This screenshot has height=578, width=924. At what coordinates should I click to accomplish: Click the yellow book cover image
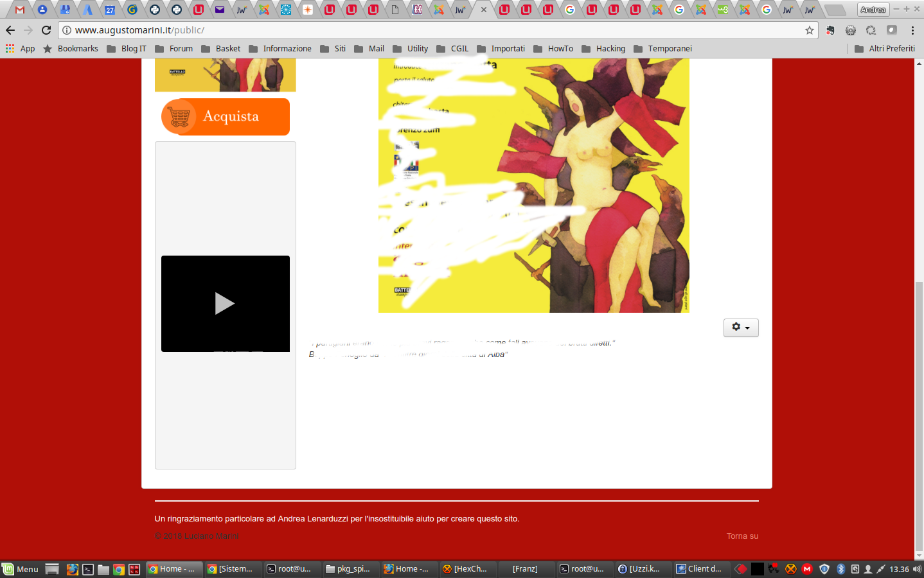click(x=534, y=186)
